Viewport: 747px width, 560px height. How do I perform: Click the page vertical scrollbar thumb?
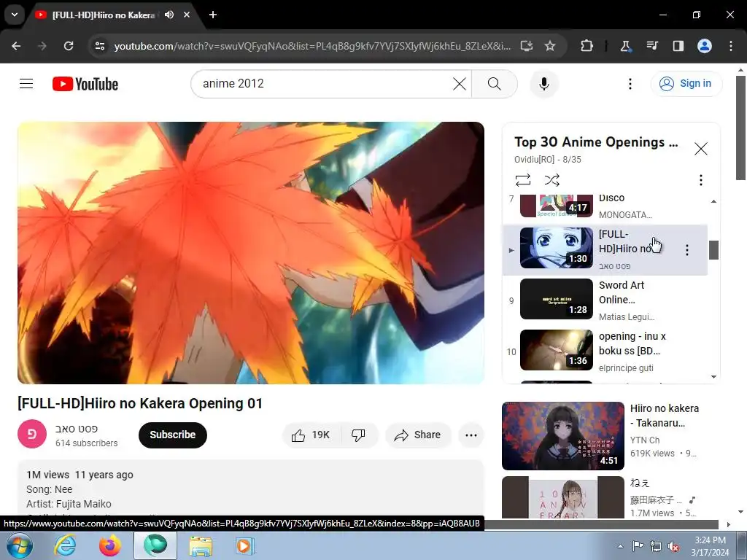(740, 127)
